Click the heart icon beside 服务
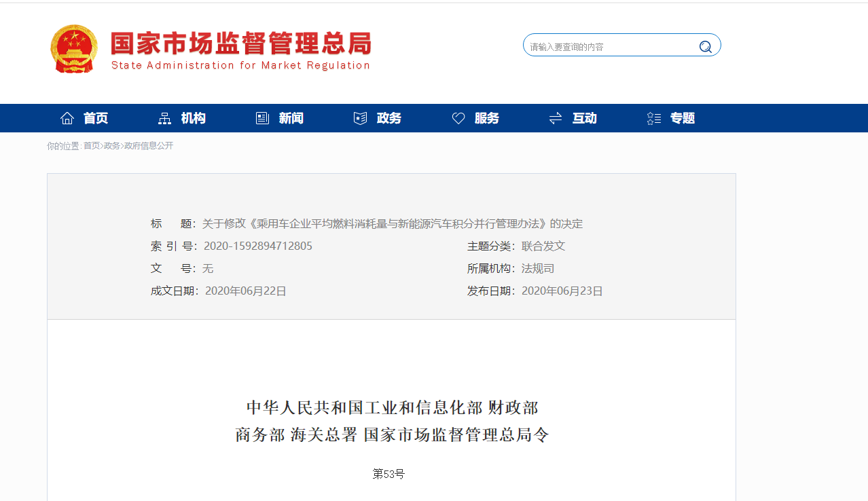This screenshot has width=868, height=501. pos(458,118)
